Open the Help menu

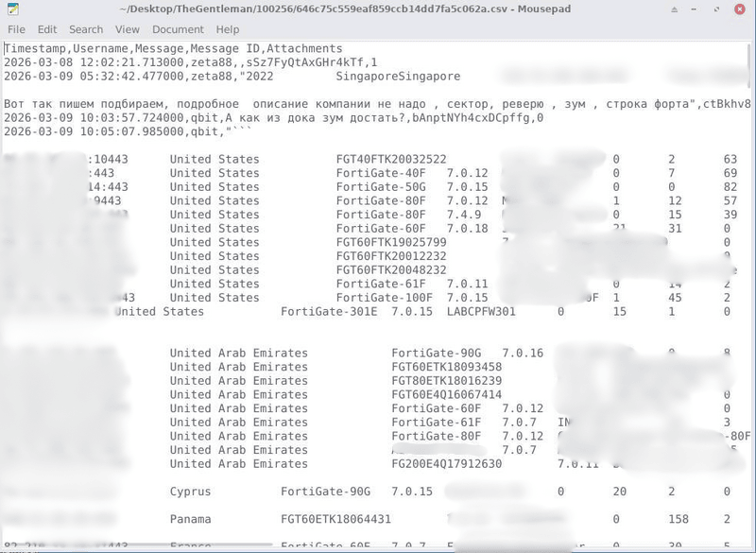tap(227, 29)
